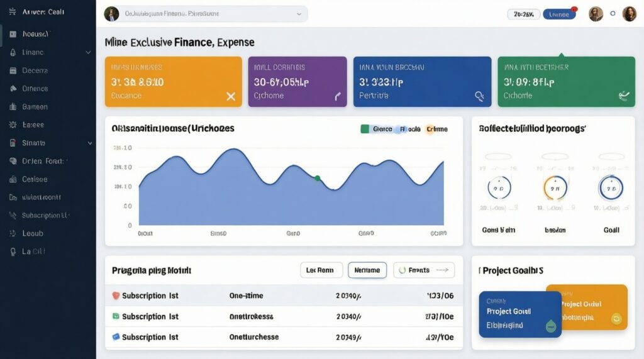Click the icon on the purple summary card
Image resolution: width=644 pixels, height=359 pixels.
(x=337, y=96)
